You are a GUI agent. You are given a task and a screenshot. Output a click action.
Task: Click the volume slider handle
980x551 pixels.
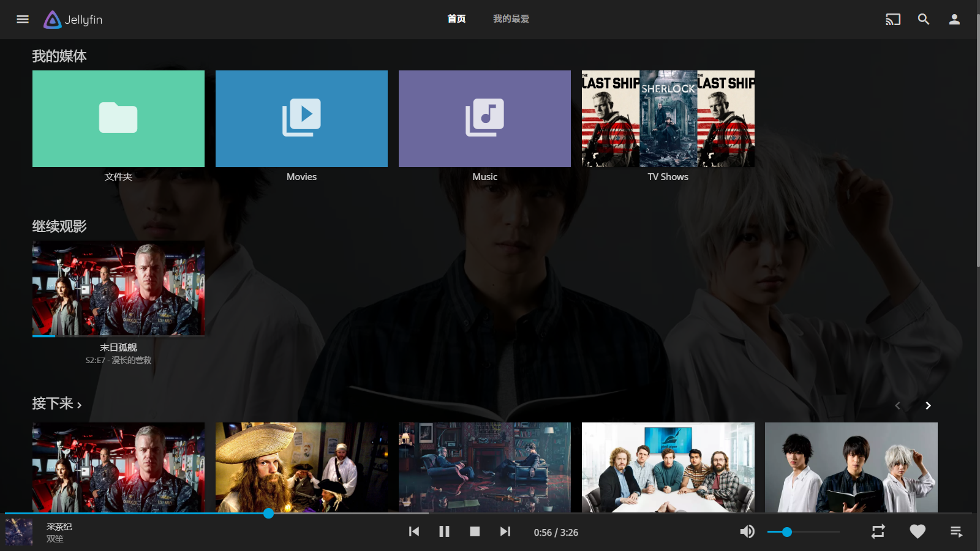click(787, 532)
